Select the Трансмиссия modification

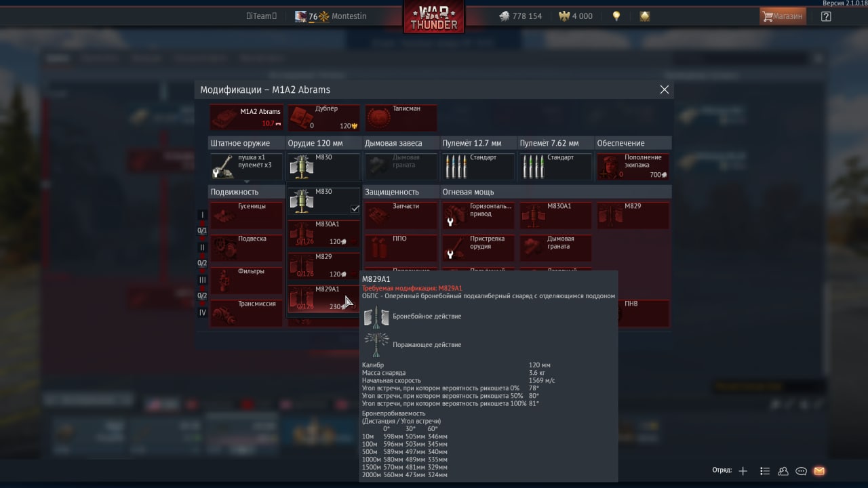246,312
